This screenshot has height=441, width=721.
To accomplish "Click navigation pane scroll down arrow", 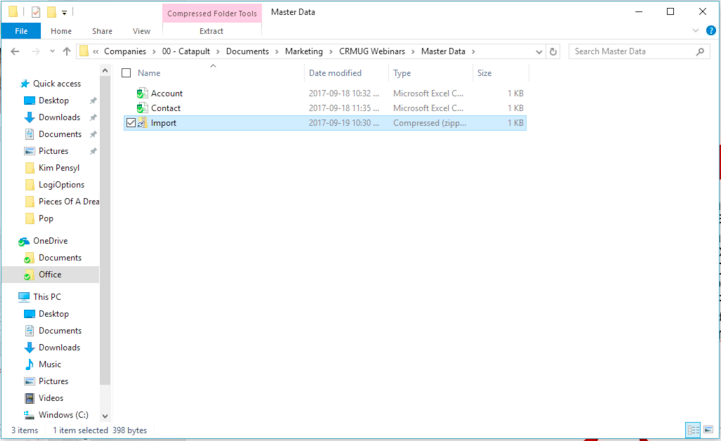I will tap(105, 416).
